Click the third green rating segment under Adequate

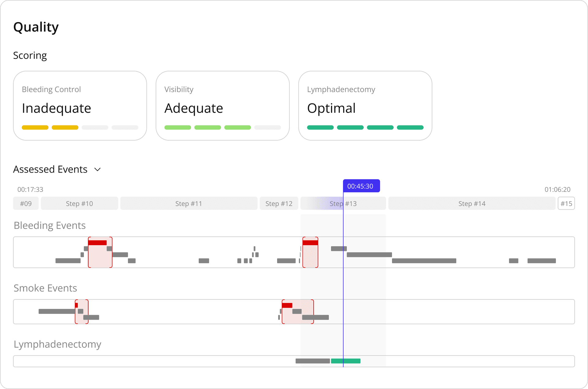[x=237, y=127]
